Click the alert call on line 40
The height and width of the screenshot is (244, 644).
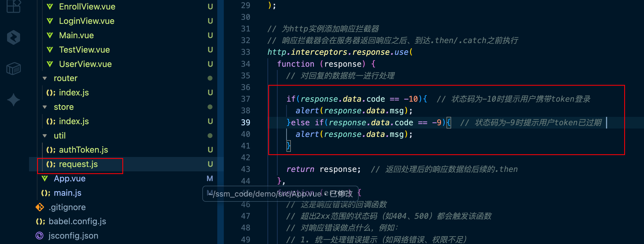354,134
